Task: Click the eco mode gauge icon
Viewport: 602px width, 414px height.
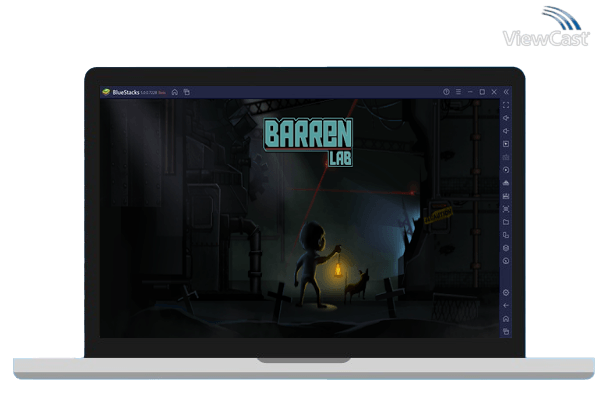Action: click(506, 261)
